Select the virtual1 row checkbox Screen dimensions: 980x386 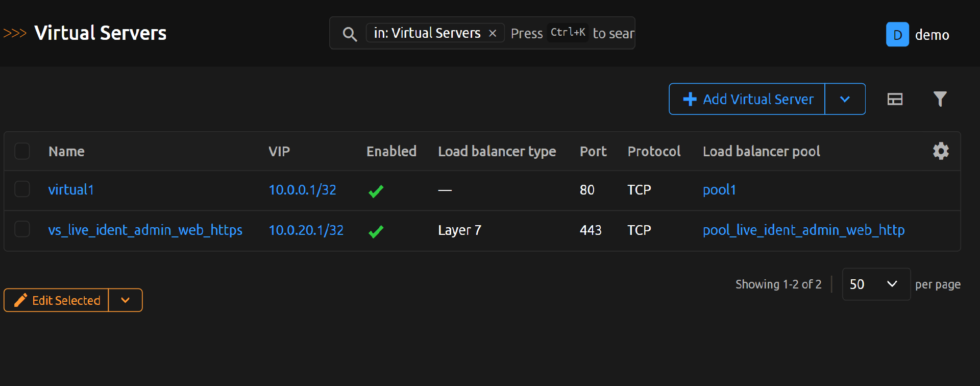(22, 189)
